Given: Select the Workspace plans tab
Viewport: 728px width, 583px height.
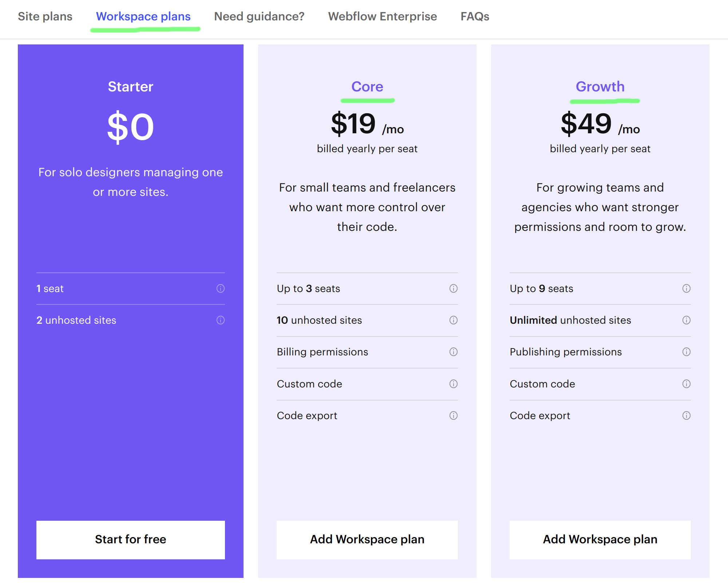Looking at the screenshot, I should [143, 16].
